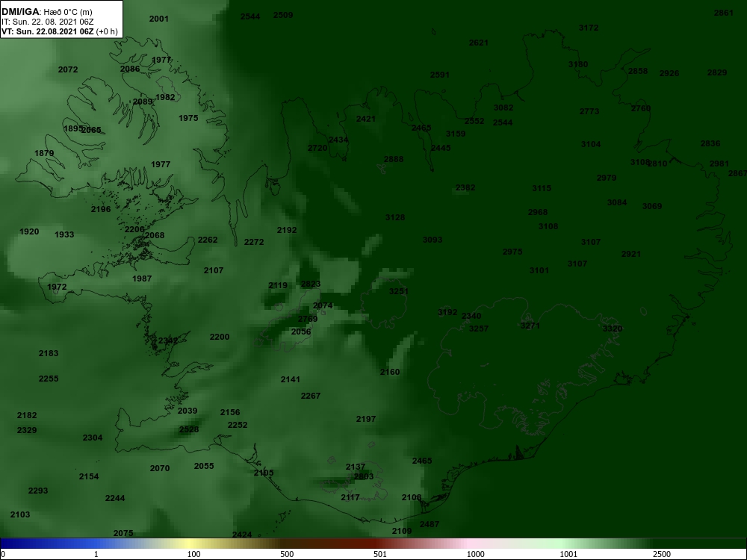Screen dimensions: 747x560
Task: Click the value 3128 on the map
Action: click(395, 217)
